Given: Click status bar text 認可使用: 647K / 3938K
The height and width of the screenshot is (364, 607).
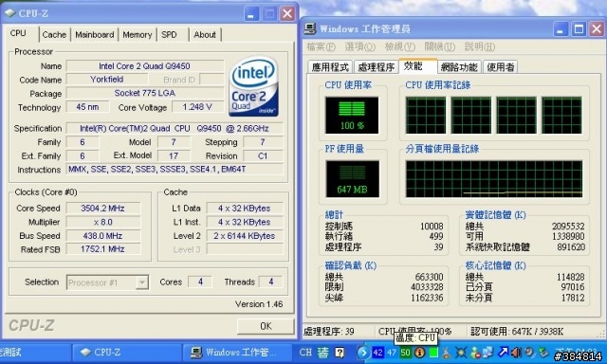Looking at the screenshot, I should click(517, 332).
